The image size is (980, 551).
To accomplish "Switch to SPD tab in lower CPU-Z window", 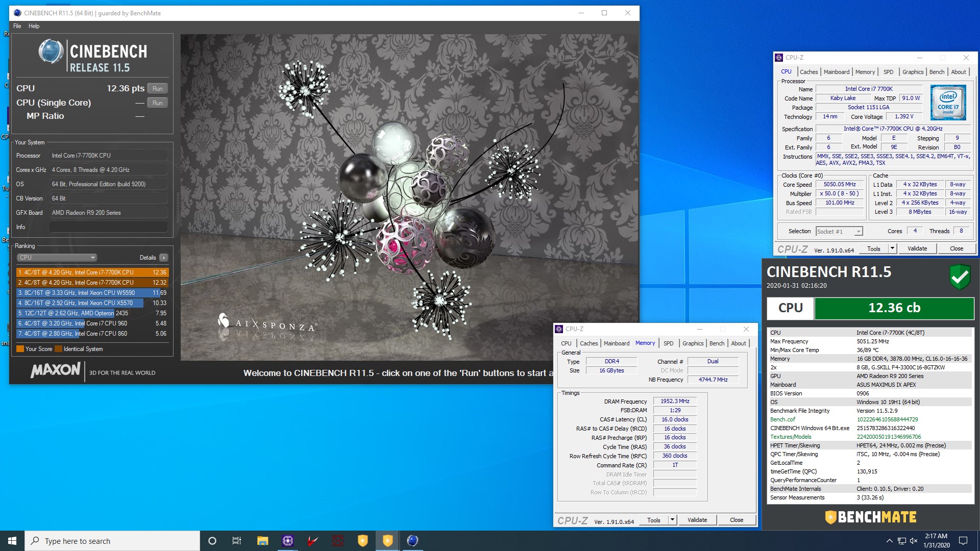I will (x=669, y=343).
